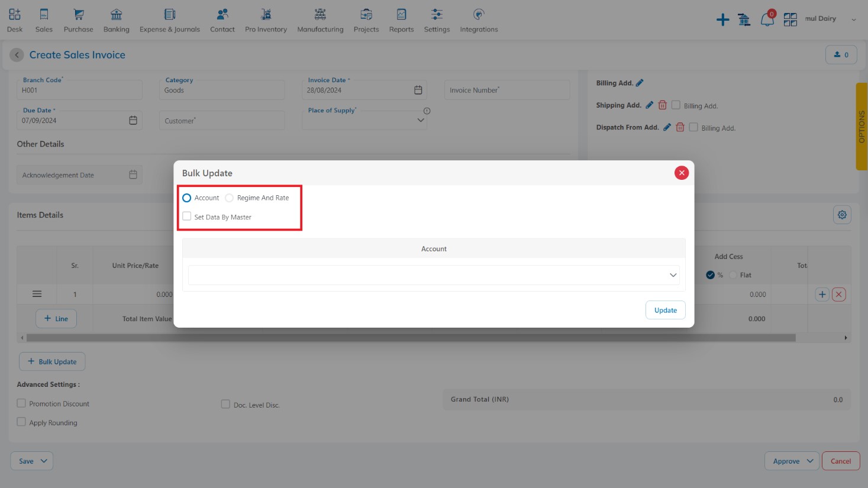The image size is (868, 488).
Task: Open Pro Inventory module
Action: pos(266,20)
